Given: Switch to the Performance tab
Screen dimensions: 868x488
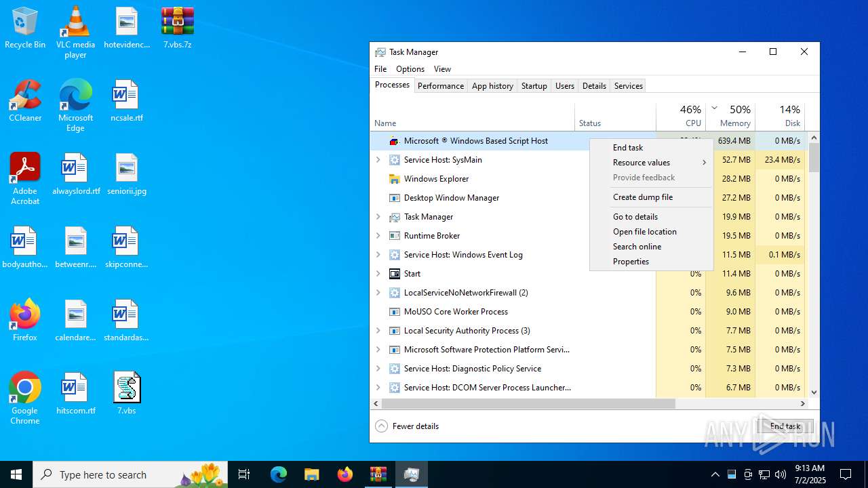Looking at the screenshot, I should (x=441, y=86).
